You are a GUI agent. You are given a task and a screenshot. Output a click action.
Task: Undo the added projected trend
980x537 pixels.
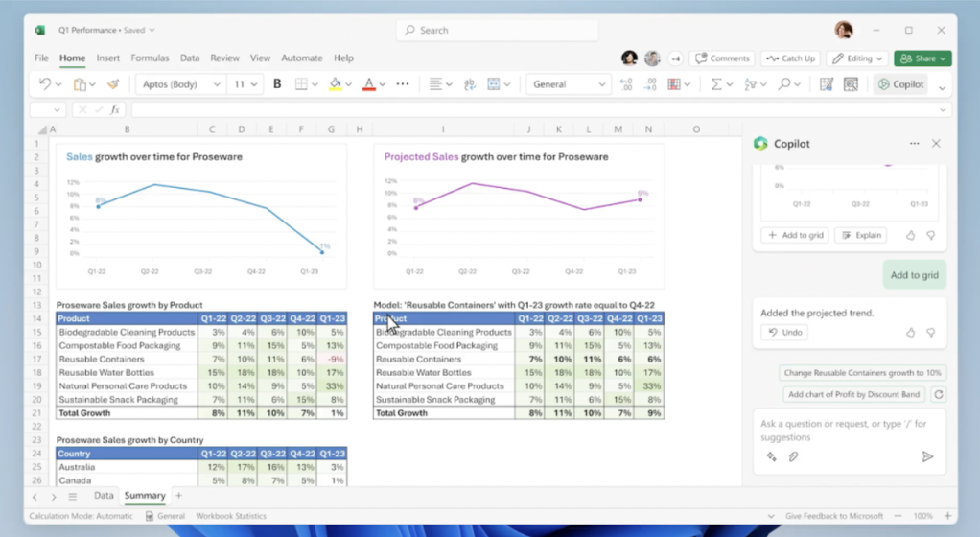coord(784,332)
